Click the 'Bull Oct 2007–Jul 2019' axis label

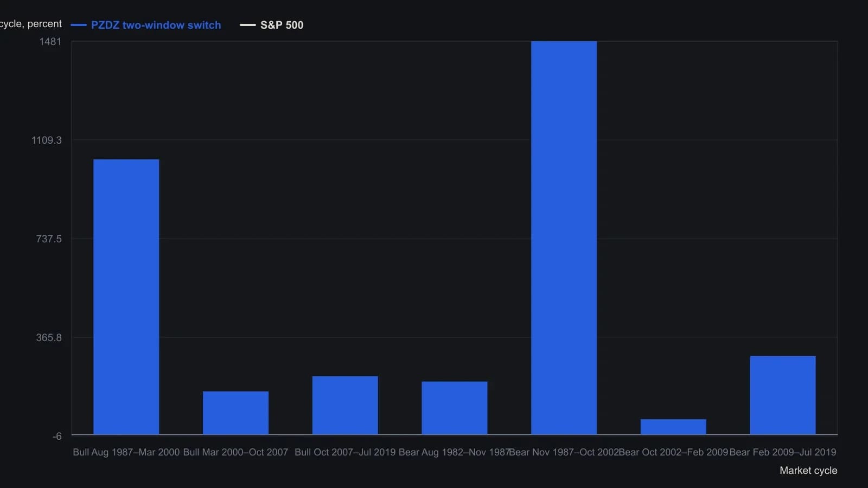(x=345, y=452)
